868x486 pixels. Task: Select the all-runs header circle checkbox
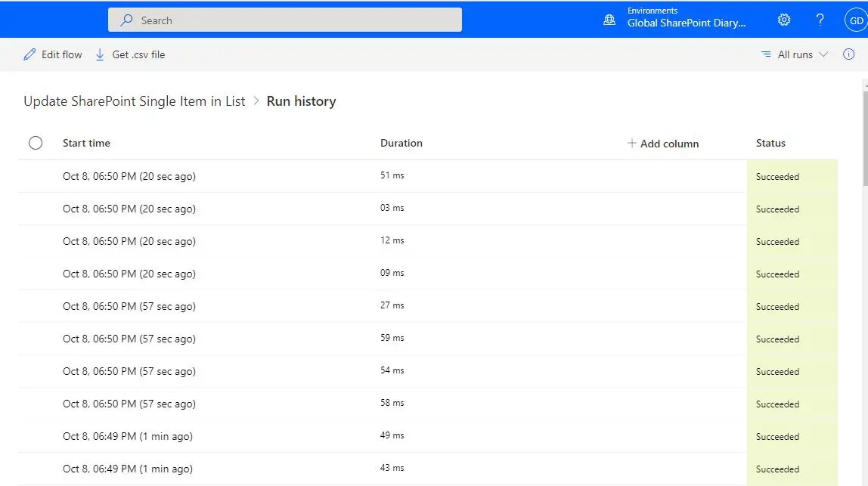point(36,142)
